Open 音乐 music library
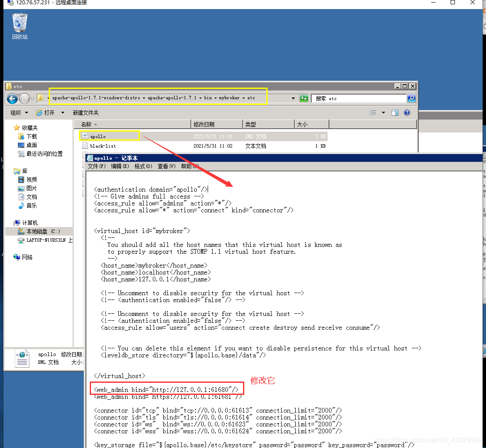The image size is (486, 448). (28, 205)
